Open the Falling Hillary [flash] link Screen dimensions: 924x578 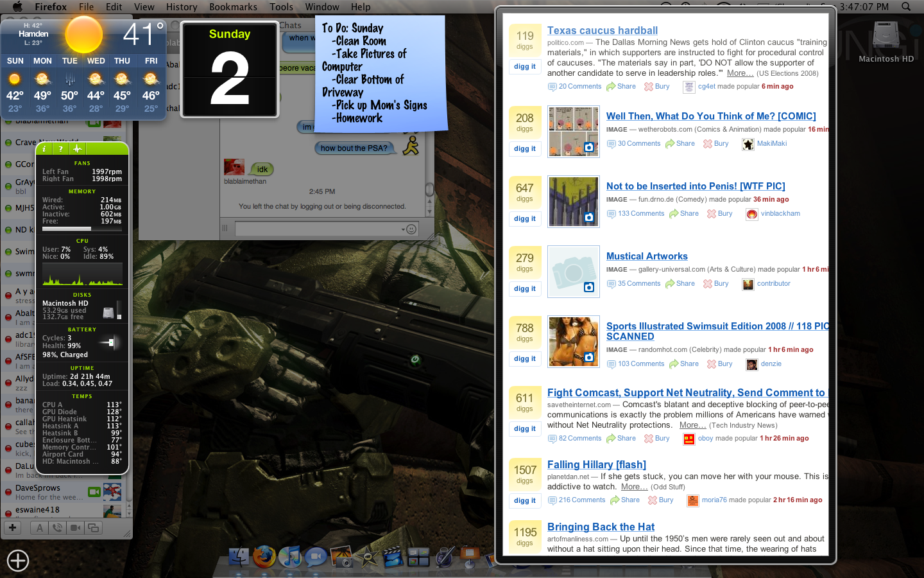click(x=596, y=464)
